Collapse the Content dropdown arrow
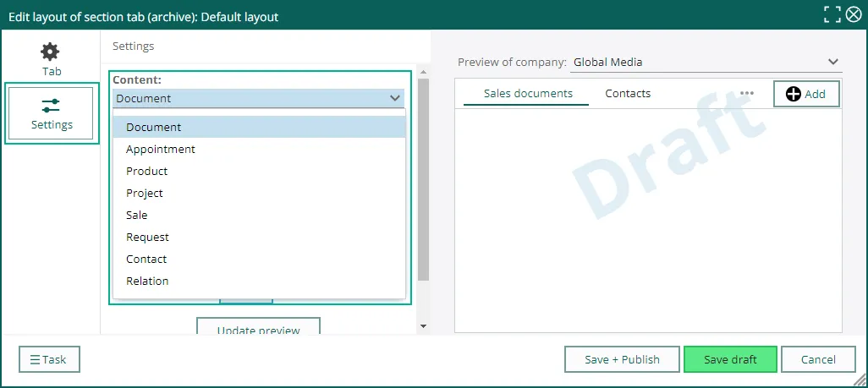 pos(395,98)
